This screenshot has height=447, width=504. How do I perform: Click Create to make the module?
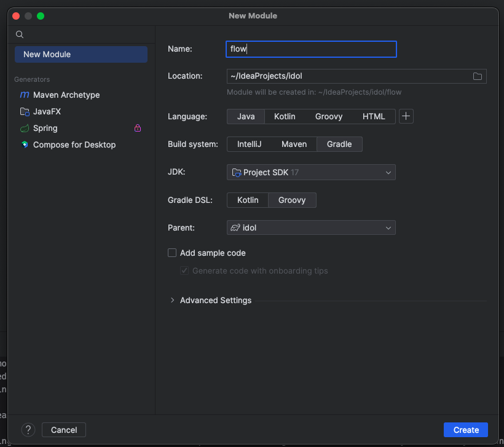tap(466, 430)
